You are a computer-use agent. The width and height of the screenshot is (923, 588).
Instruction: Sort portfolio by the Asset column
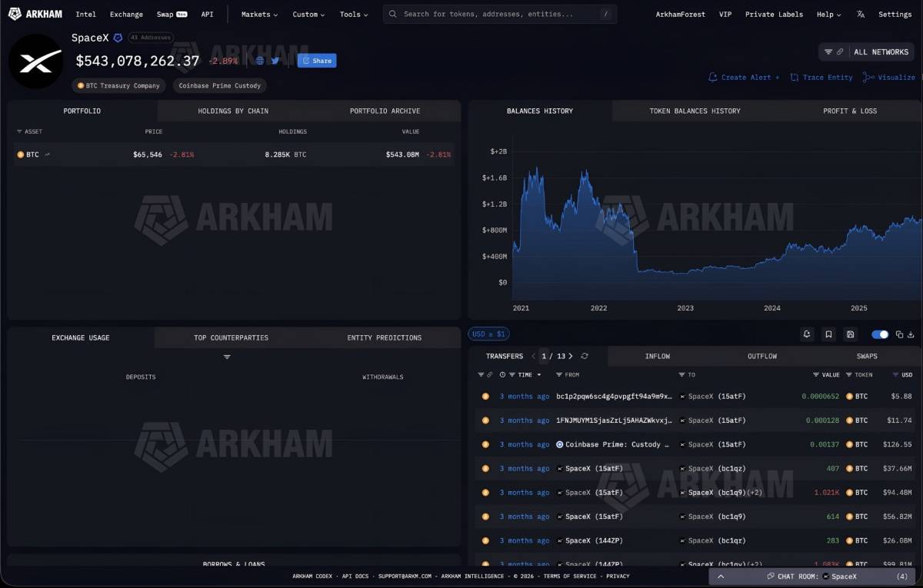point(30,131)
